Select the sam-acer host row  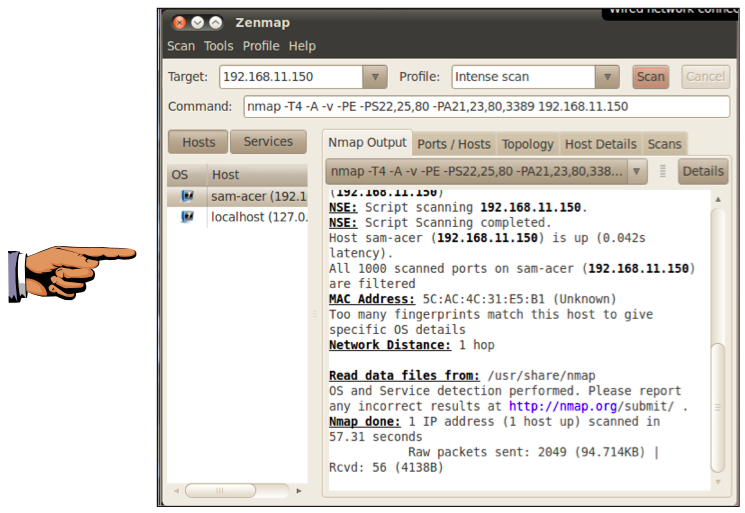(237, 196)
